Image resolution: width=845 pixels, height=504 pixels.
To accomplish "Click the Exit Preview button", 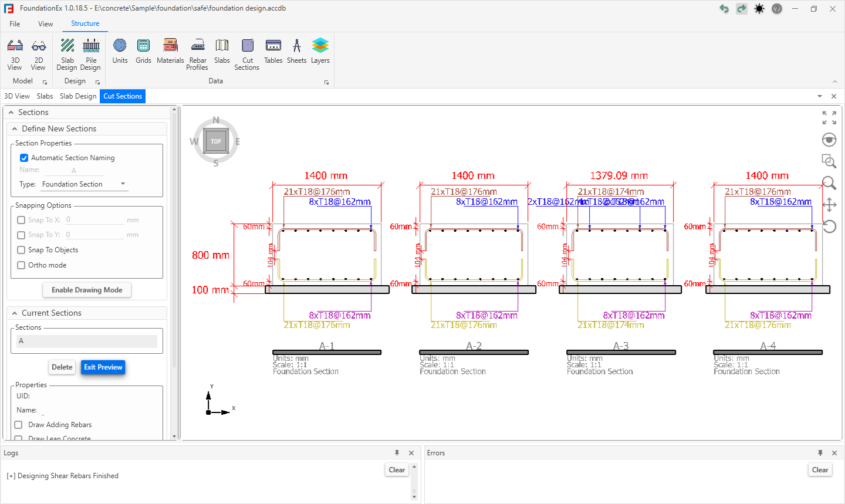I will pos(103,367).
